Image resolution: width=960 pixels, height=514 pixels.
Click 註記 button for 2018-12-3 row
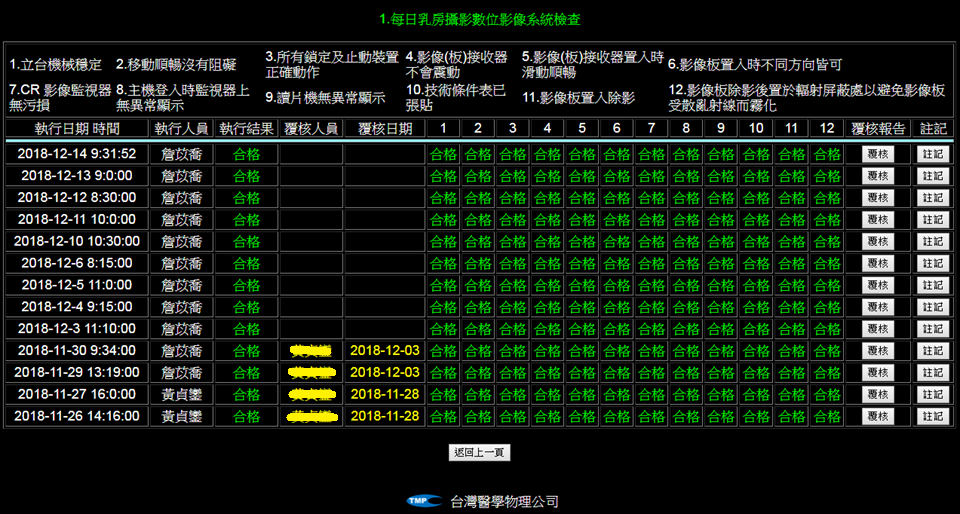(931, 329)
